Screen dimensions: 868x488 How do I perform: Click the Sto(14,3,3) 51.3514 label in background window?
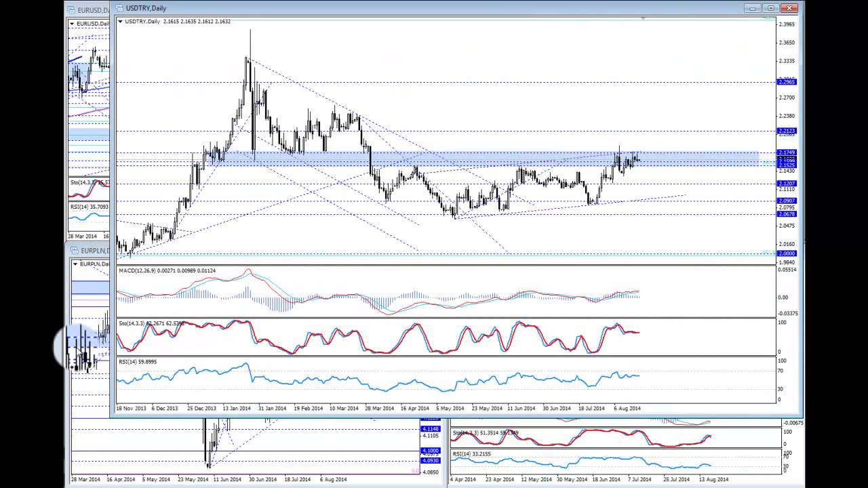(x=485, y=432)
